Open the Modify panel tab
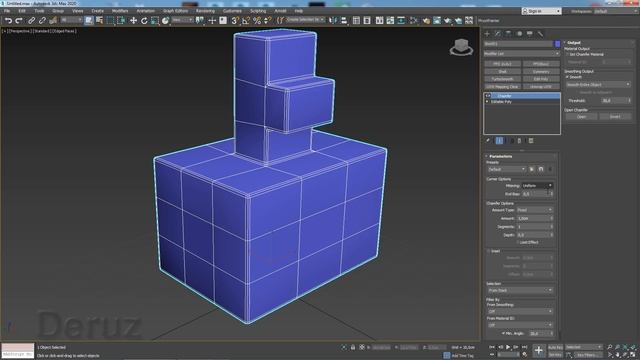This screenshot has height=360, width=640. tap(498, 33)
